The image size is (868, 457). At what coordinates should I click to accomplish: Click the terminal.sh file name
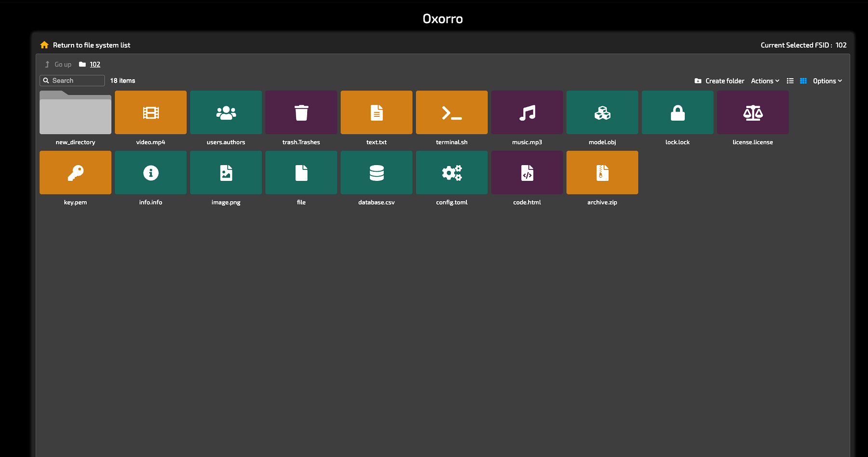point(451,142)
